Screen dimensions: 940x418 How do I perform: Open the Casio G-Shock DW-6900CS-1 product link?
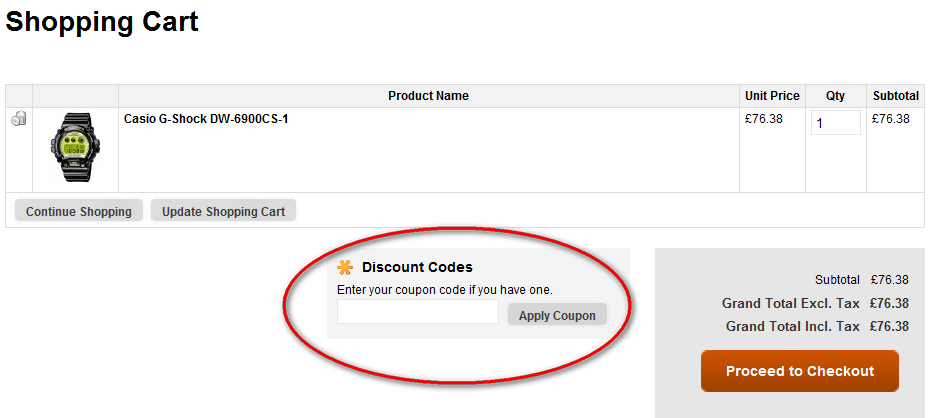tap(206, 119)
